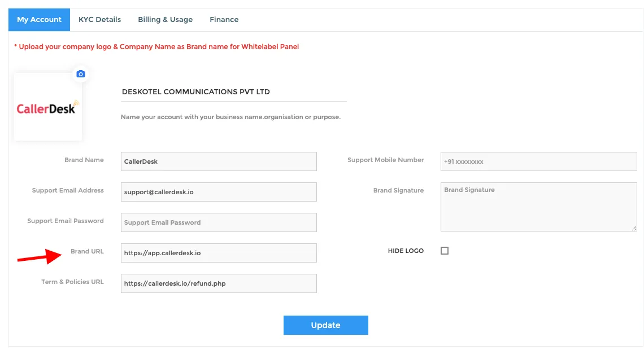Click the HIDE LOGO label text
Screen dimensions: 644x354
(x=406, y=251)
